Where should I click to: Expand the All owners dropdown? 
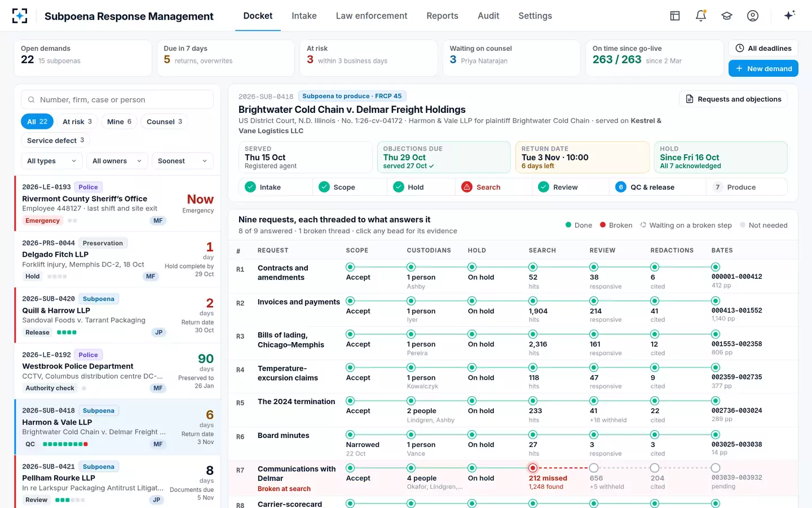(117, 161)
